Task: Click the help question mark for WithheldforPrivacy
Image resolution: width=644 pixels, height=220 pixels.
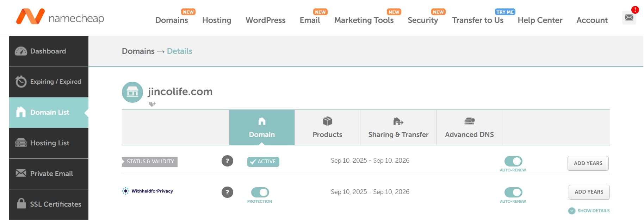Action: pos(227,192)
